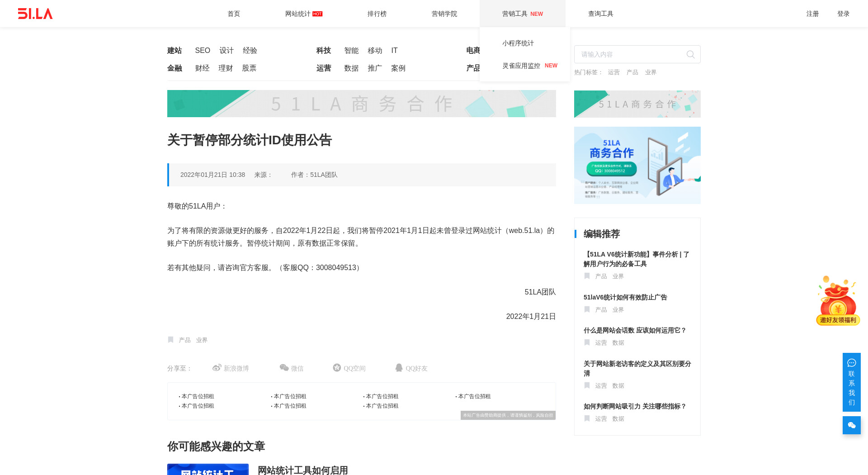Click the 注册 link
The image size is (868, 475).
(x=812, y=14)
